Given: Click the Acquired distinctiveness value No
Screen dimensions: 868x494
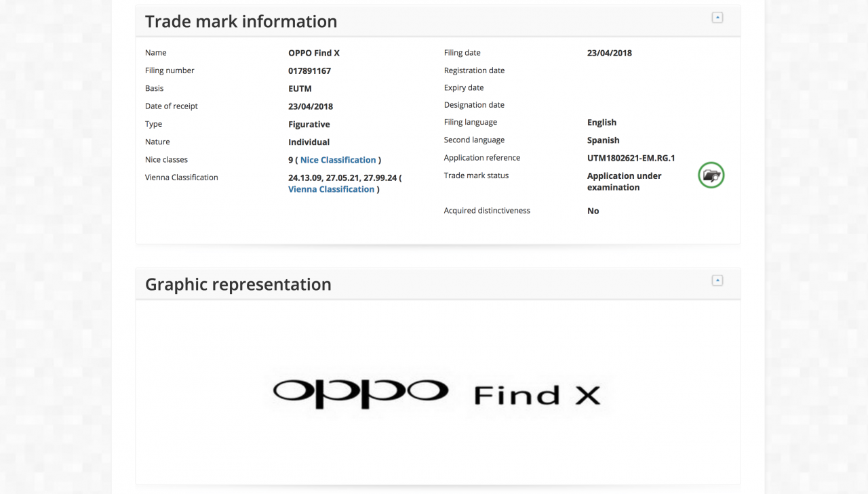Looking at the screenshot, I should click(x=593, y=211).
